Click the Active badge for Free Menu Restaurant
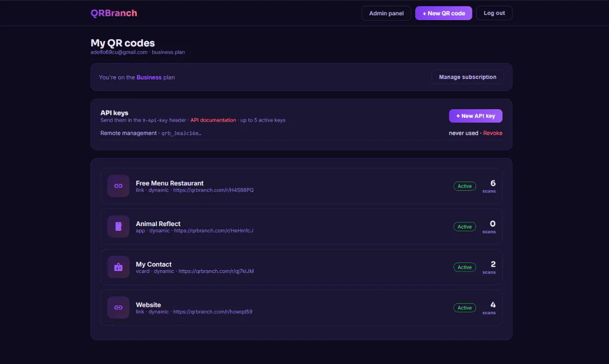 465,186
